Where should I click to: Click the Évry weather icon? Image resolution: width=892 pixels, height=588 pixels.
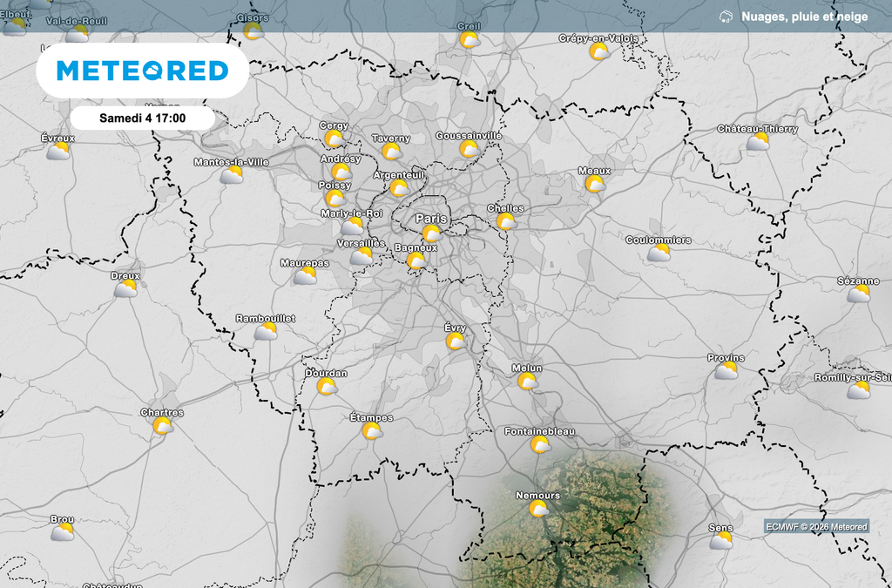tap(456, 341)
